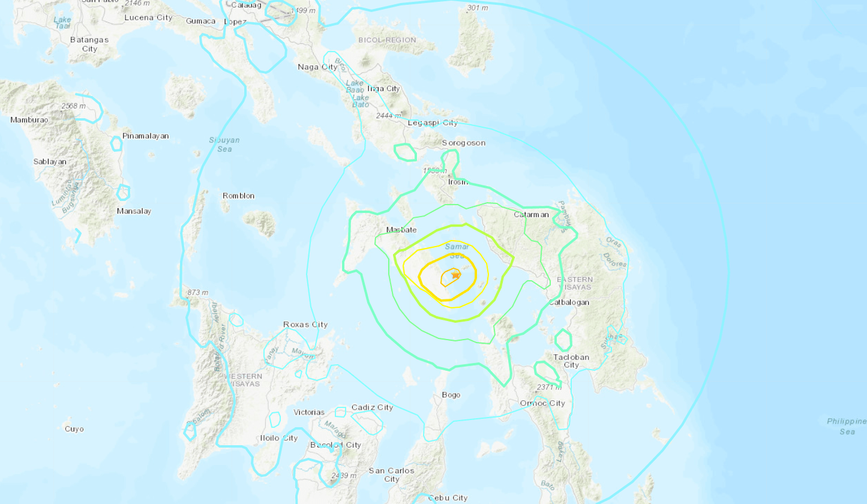Click the Iriga City label
The image size is (867, 504).
coord(383,88)
